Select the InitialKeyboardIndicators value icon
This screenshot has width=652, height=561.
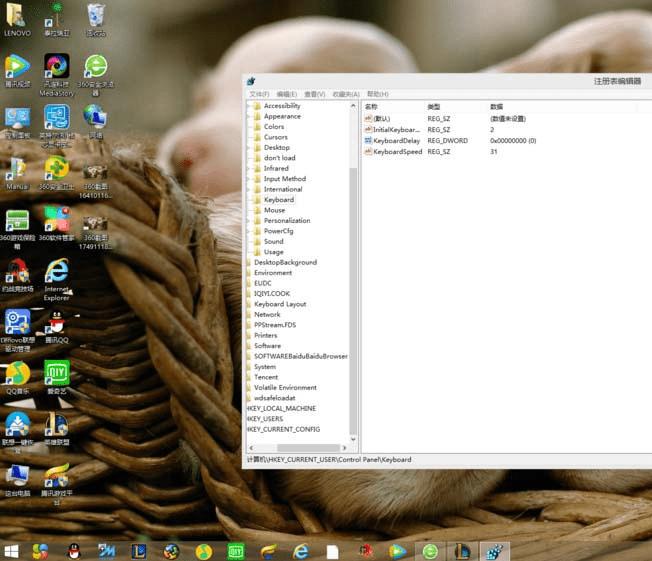point(368,130)
